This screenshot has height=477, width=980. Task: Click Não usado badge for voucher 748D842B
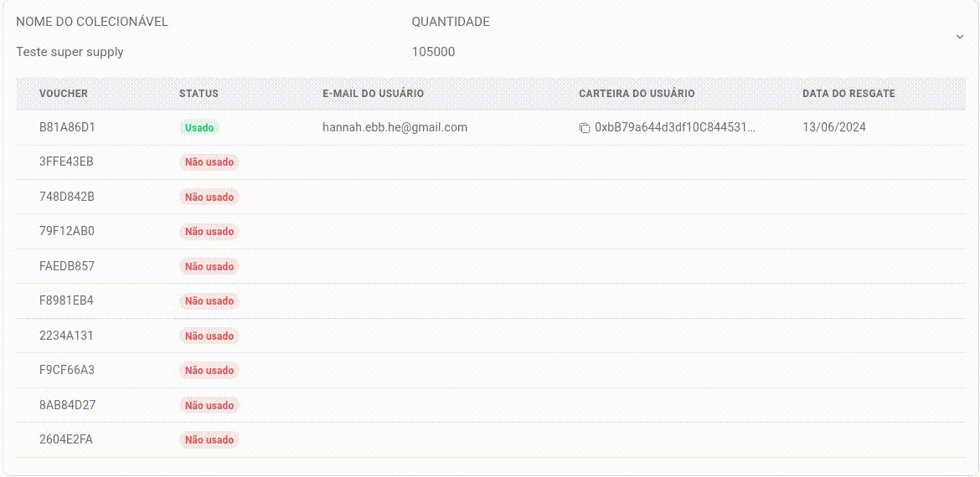(209, 197)
